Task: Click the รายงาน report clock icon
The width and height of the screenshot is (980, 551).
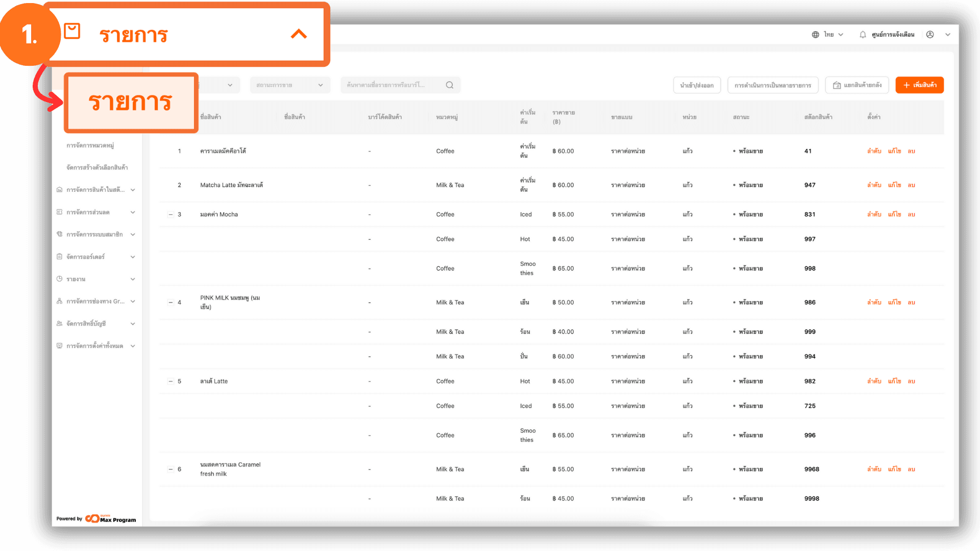Action: pyautogui.click(x=60, y=279)
